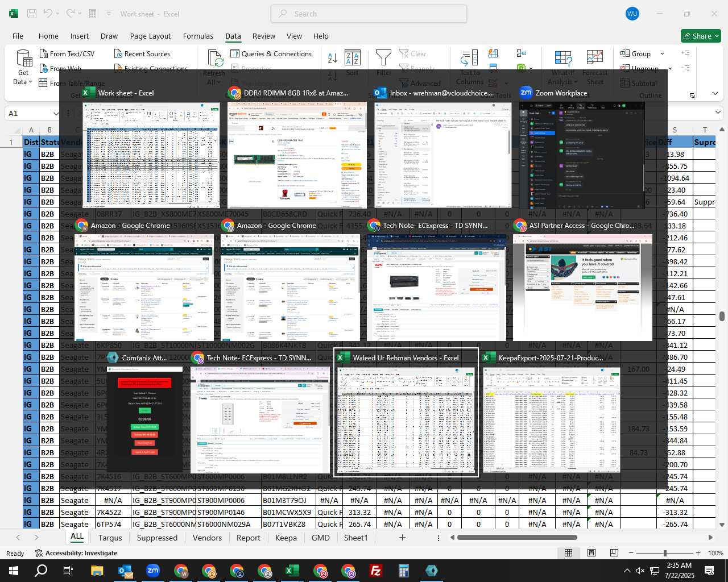This screenshot has width=728, height=582.
Task: Click the Filter funnel icon
Action: pos(383,58)
